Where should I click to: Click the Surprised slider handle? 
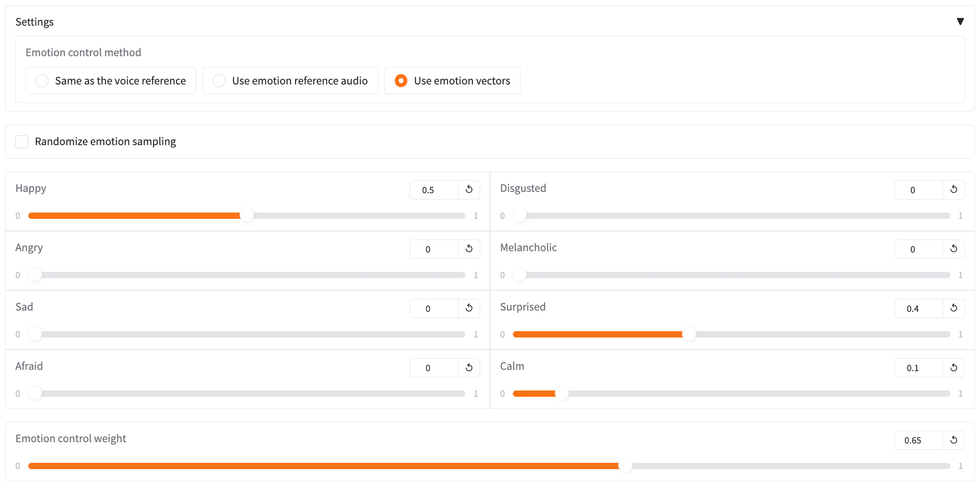[689, 334]
